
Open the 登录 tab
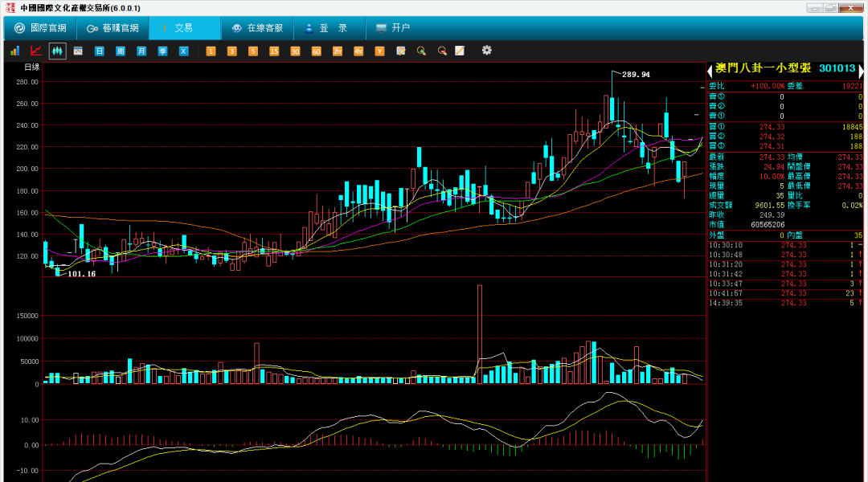pyautogui.click(x=330, y=27)
